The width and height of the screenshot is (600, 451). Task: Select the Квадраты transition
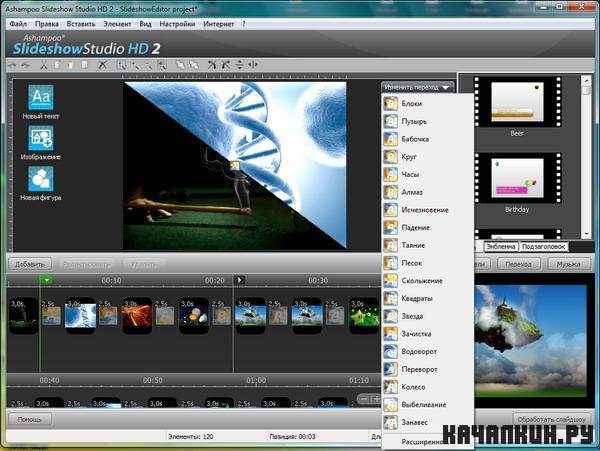(x=428, y=298)
